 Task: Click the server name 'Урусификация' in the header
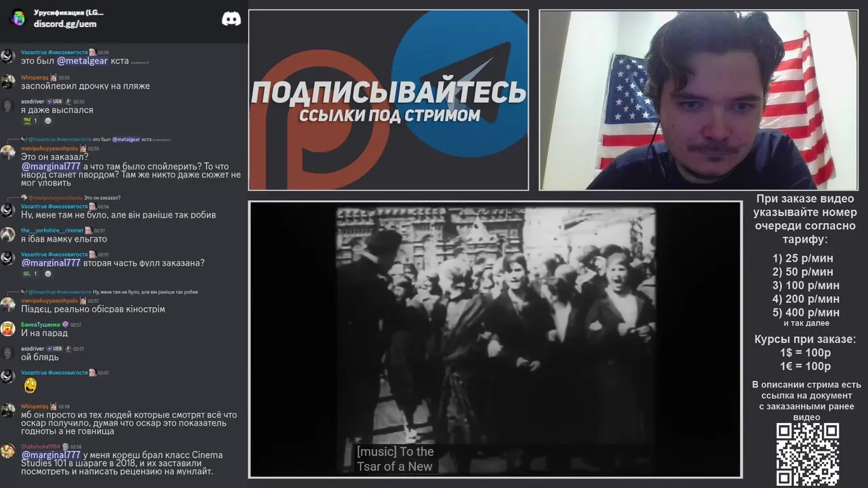pos(68,13)
